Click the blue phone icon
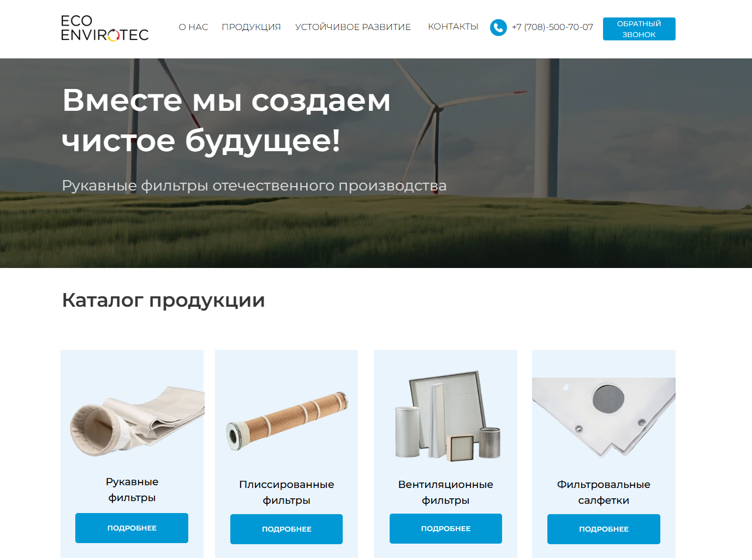Viewport: 752px width, 560px height. [498, 27]
